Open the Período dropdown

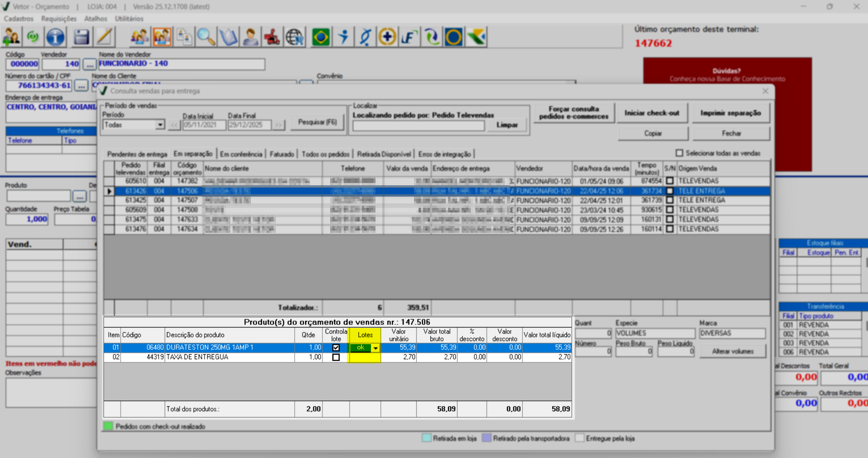pos(160,125)
